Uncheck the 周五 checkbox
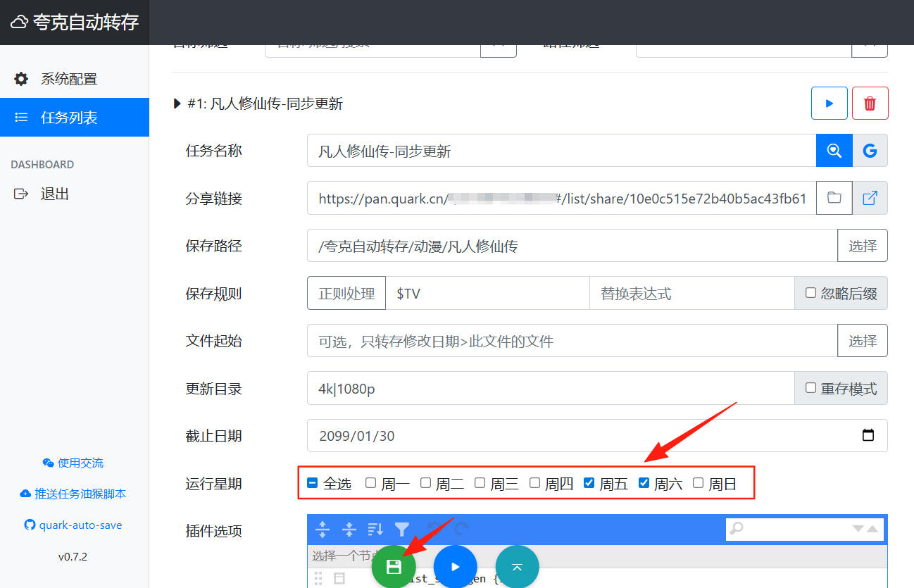 (589, 483)
